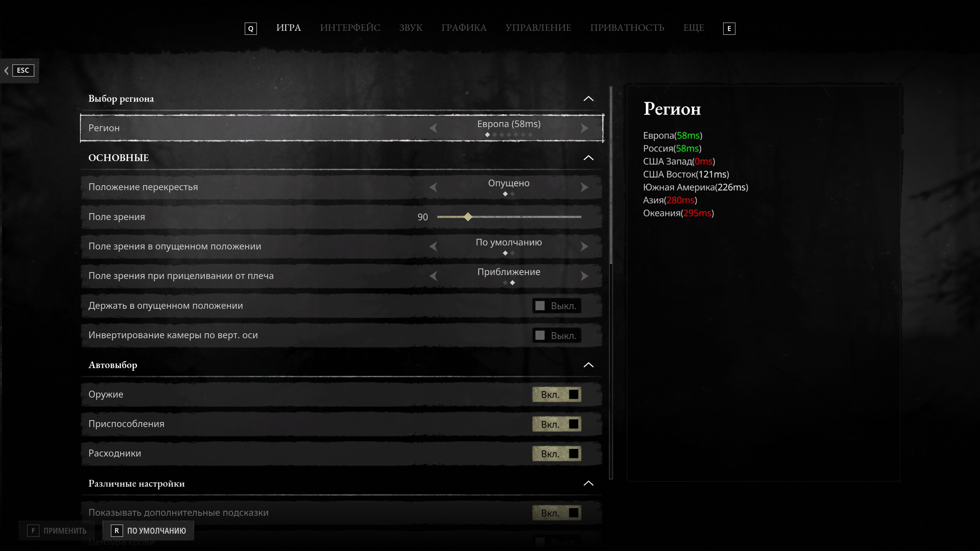This screenshot has height=551, width=980.
Task: Click the ПРИМЕНИТЬ button
Action: coord(57,531)
